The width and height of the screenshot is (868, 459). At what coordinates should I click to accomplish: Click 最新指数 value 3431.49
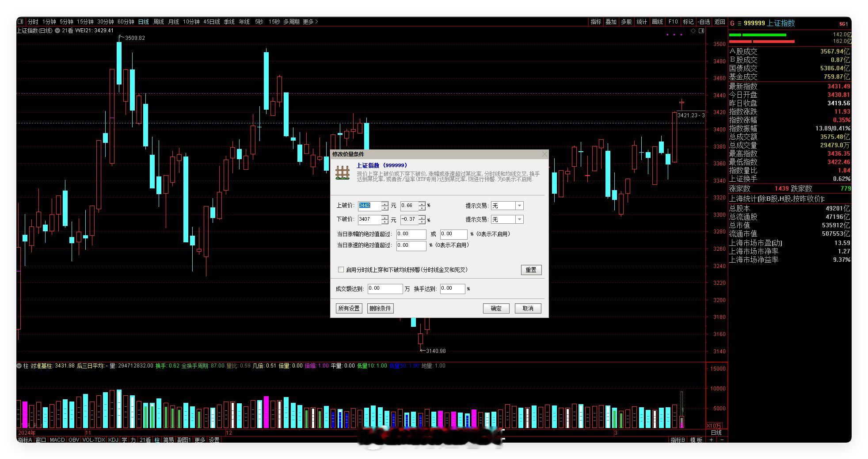[838, 86]
